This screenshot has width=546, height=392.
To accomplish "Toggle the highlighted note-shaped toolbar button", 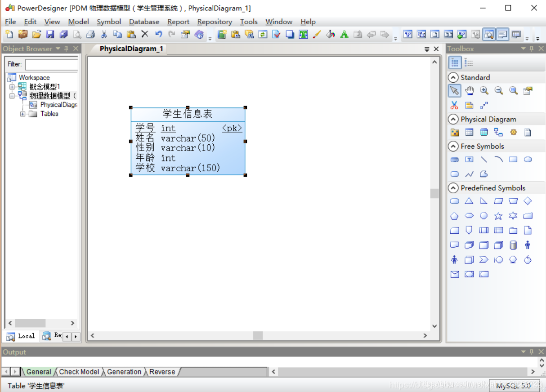I will coord(502,34).
